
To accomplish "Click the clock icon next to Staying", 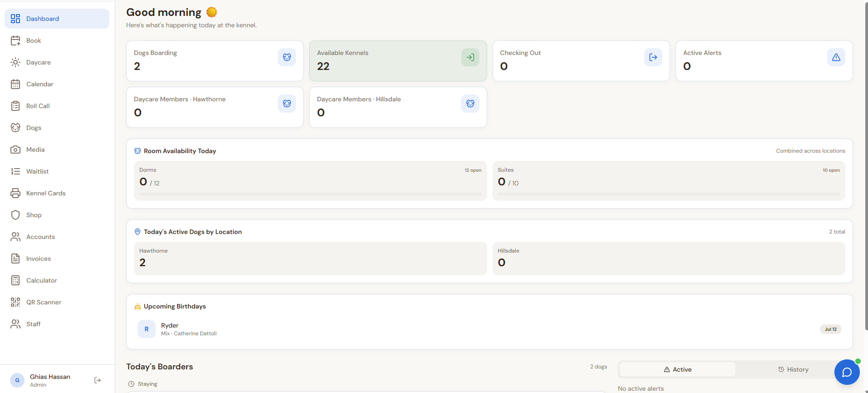I will point(131,384).
